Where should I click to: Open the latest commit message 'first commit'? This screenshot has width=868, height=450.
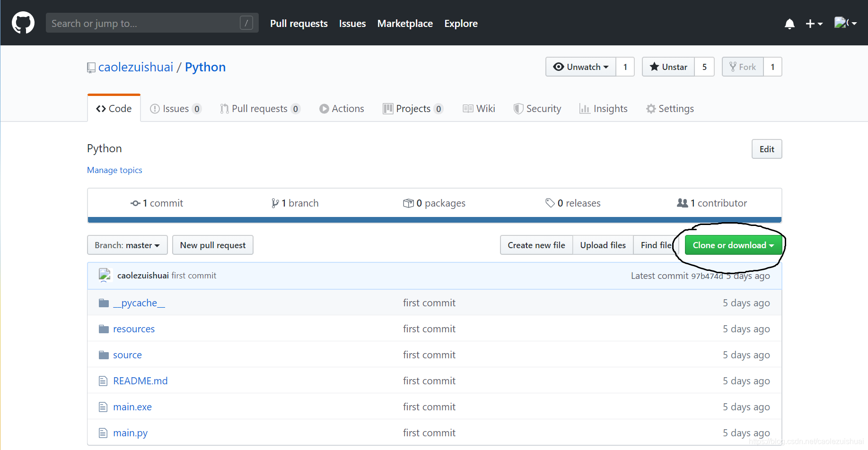(x=194, y=276)
